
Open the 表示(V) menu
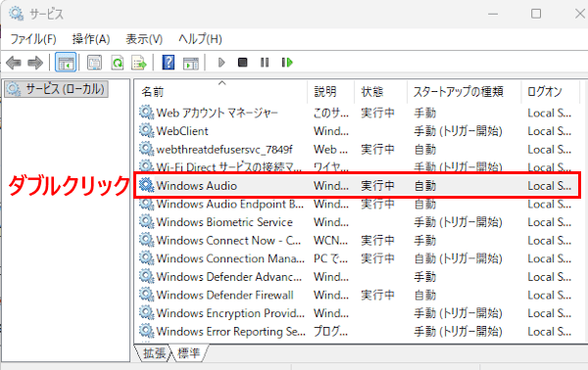[144, 38]
